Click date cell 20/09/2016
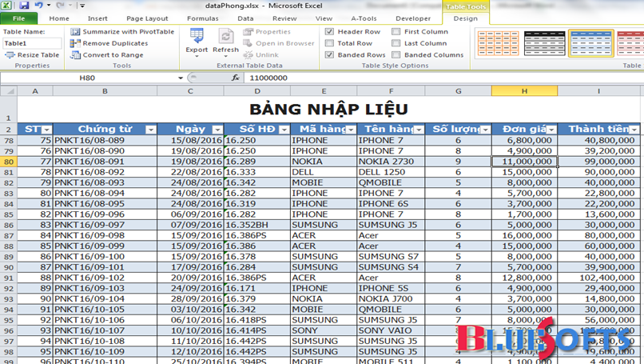The width and height of the screenshot is (644, 364). (x=190, y=278)
